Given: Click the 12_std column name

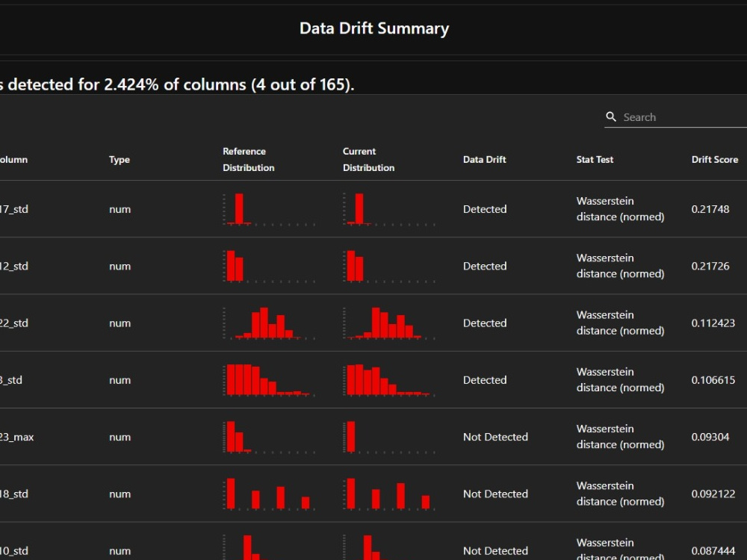Looking at the screenshot, I should [13, 266].
